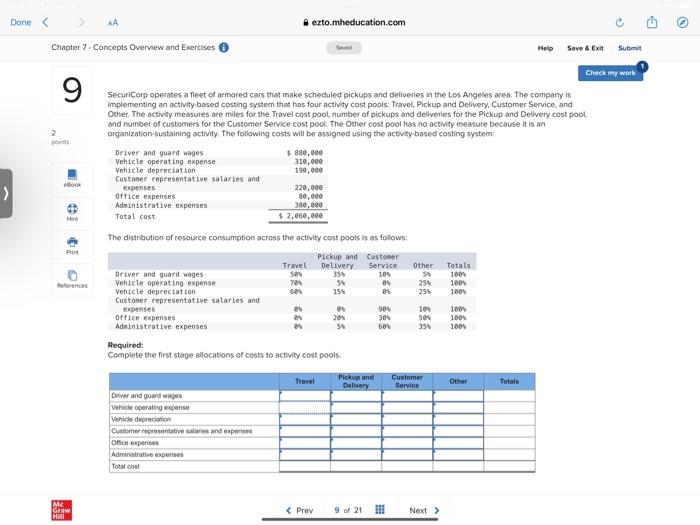
Task: Submit the assignment
Action: tap(629, 48)
